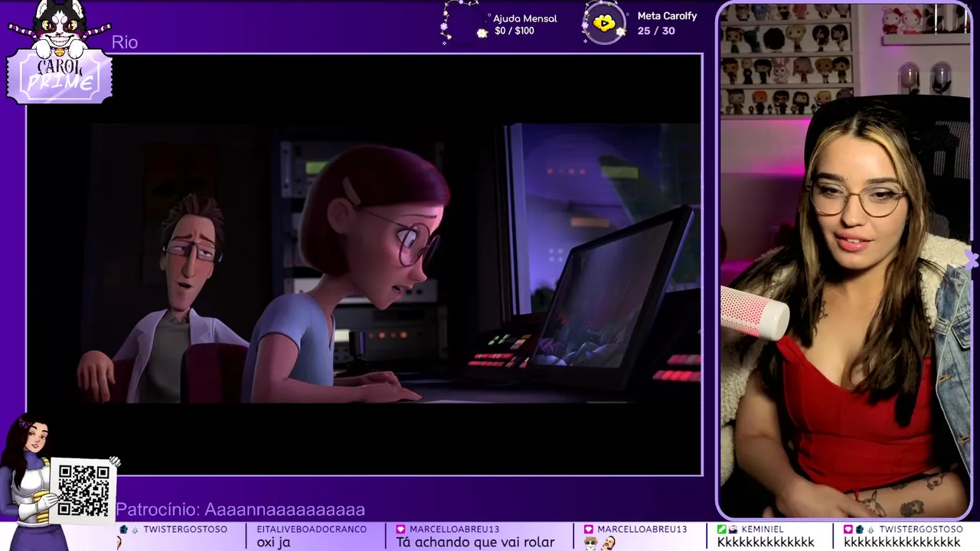980x551 pixels.
Task: Click the heart badge next to MARCELLOABREU13 'Tá achando' message
Action: pos(400,529)
